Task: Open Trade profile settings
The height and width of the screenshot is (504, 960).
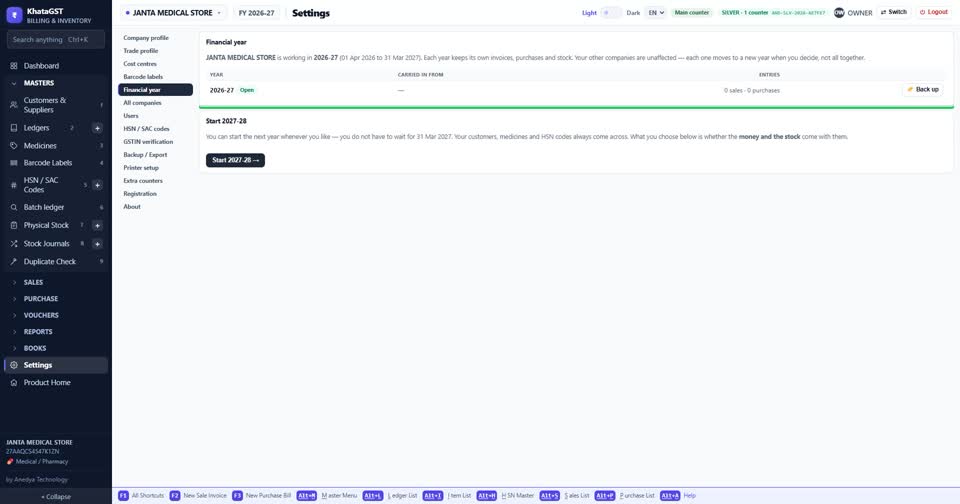Action: (156, 51)
